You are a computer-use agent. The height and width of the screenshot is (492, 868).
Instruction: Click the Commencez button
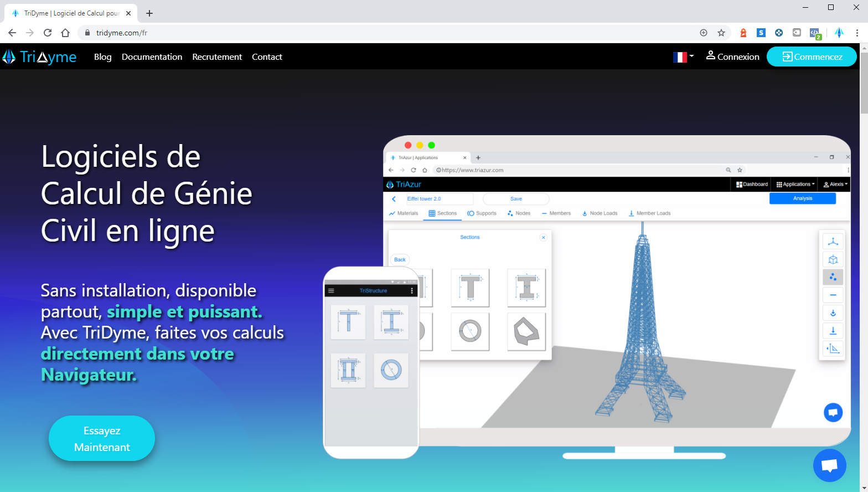[x=812, y=57]
